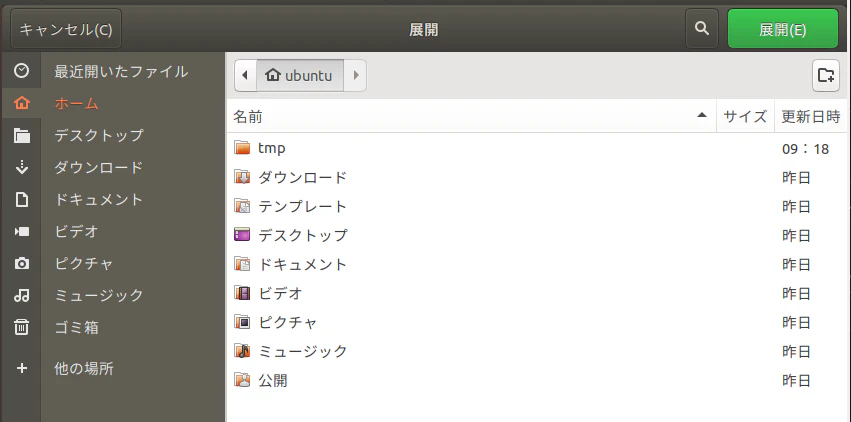
Task: Click the music note icon in the sidebar
Action: tap(22, 296)
